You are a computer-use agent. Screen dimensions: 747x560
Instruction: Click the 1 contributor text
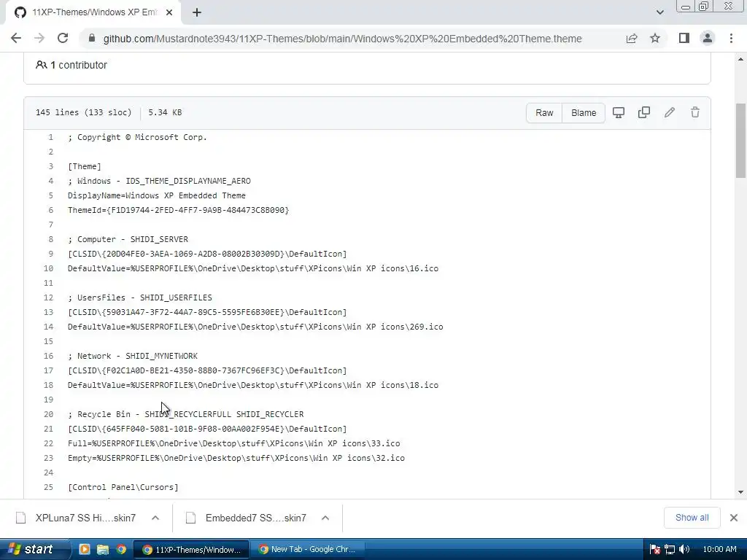coord(79,65)
